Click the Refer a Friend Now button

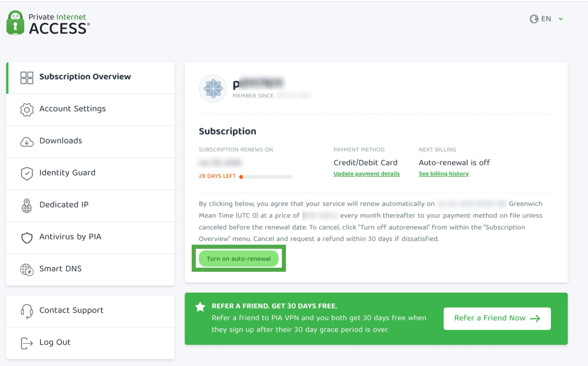click(497, 318)
